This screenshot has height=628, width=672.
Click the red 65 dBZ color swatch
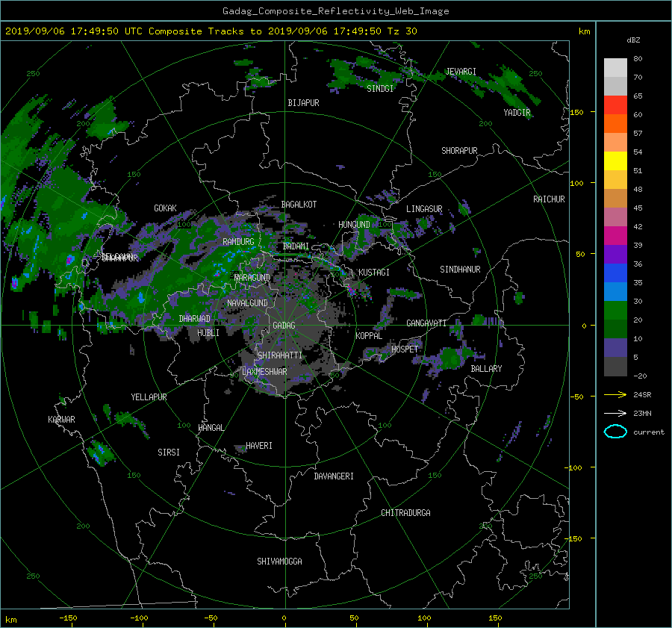click(615, 105)
